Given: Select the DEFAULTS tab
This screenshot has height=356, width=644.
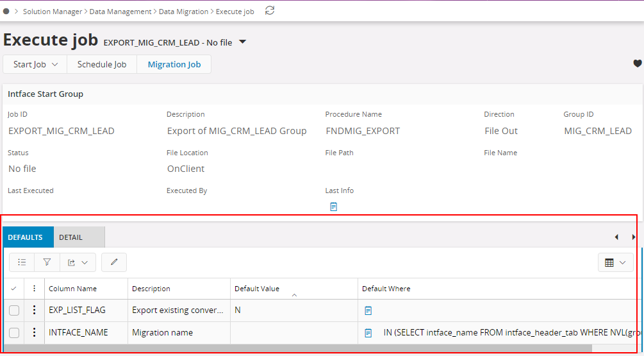Looking at the screenshot, I should [26, 237].
